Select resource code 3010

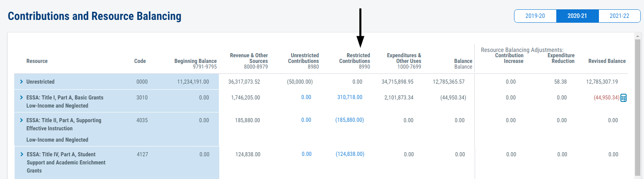142,97
